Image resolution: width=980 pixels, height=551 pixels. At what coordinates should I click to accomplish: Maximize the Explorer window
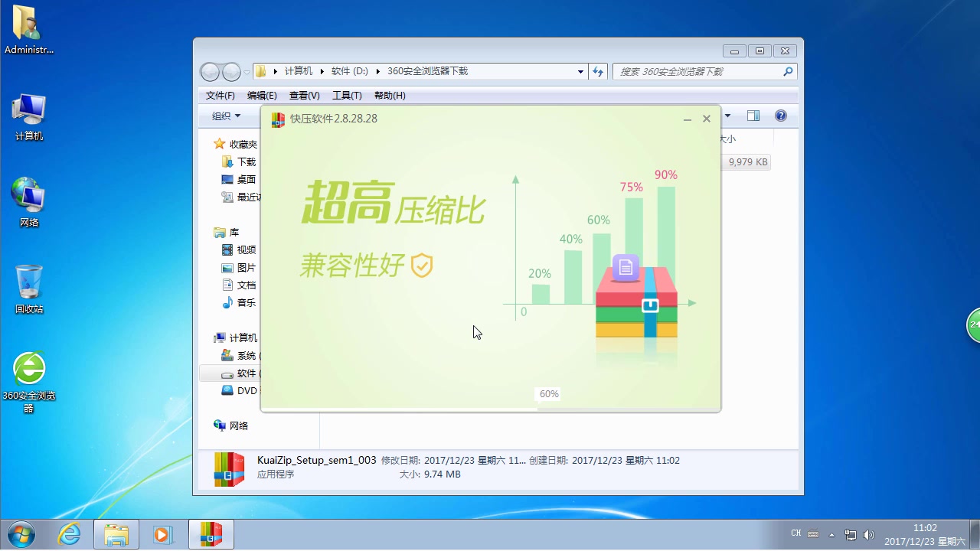click(x=759, y=51)
